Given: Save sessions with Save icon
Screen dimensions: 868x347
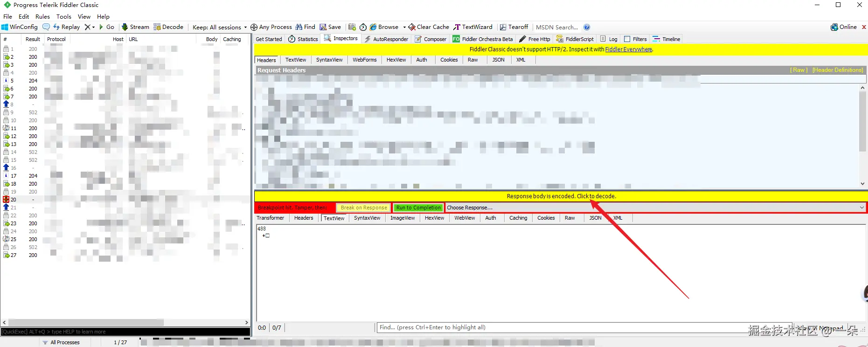Looking at the screenshot, I should pyautogui.click(x=330, y=27).
